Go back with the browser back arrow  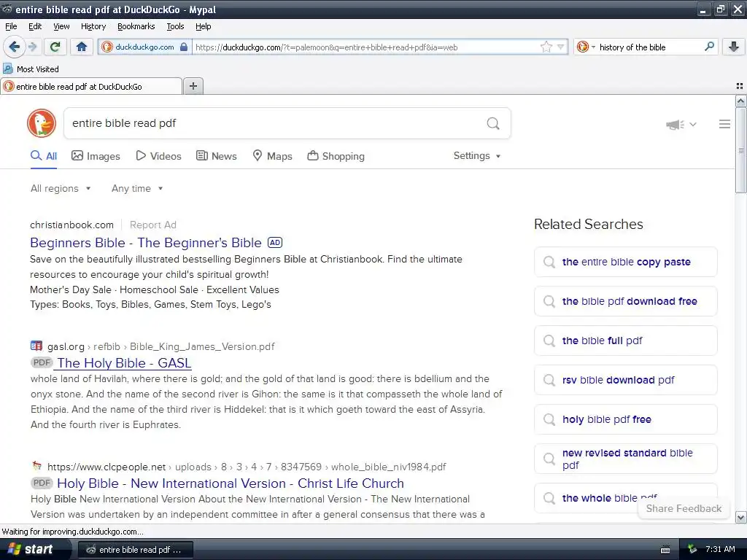coord(15,47)
